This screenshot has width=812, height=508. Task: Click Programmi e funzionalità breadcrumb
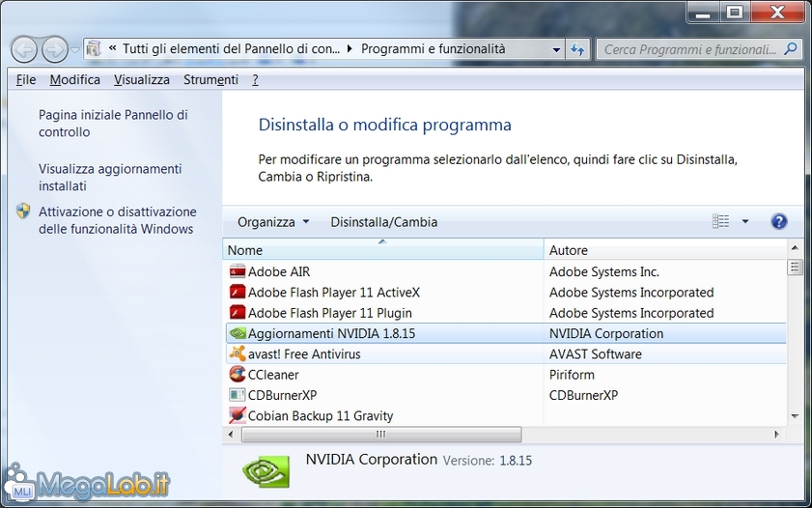pos(433,49)
